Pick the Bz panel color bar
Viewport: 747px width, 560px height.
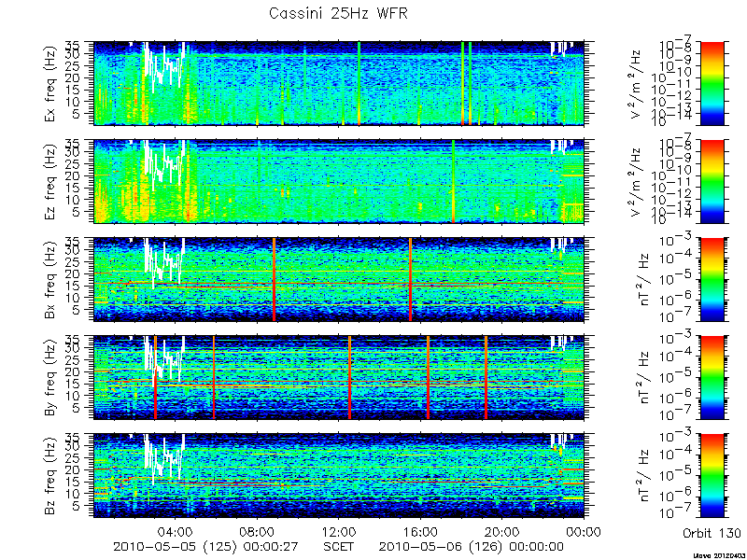click(x=712, y=476)
